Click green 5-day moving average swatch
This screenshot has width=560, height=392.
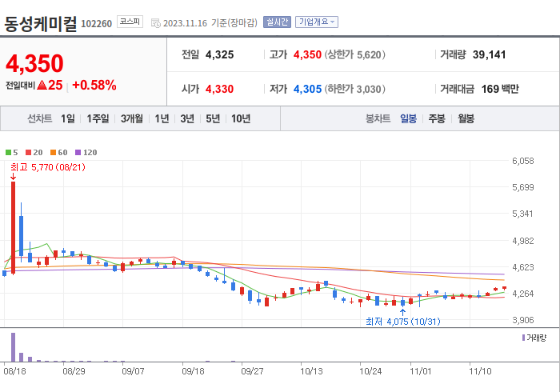(8, 153)
